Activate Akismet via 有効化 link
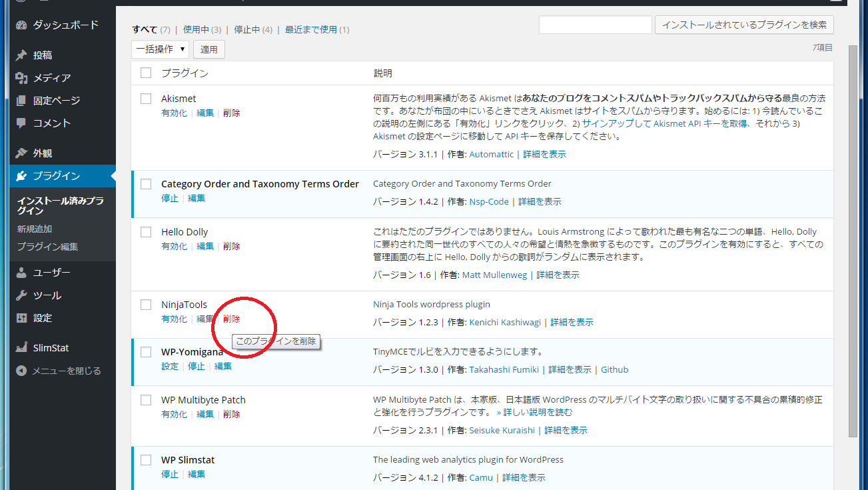Viewport: 868px width, 490px height. (x=174, y=113)
